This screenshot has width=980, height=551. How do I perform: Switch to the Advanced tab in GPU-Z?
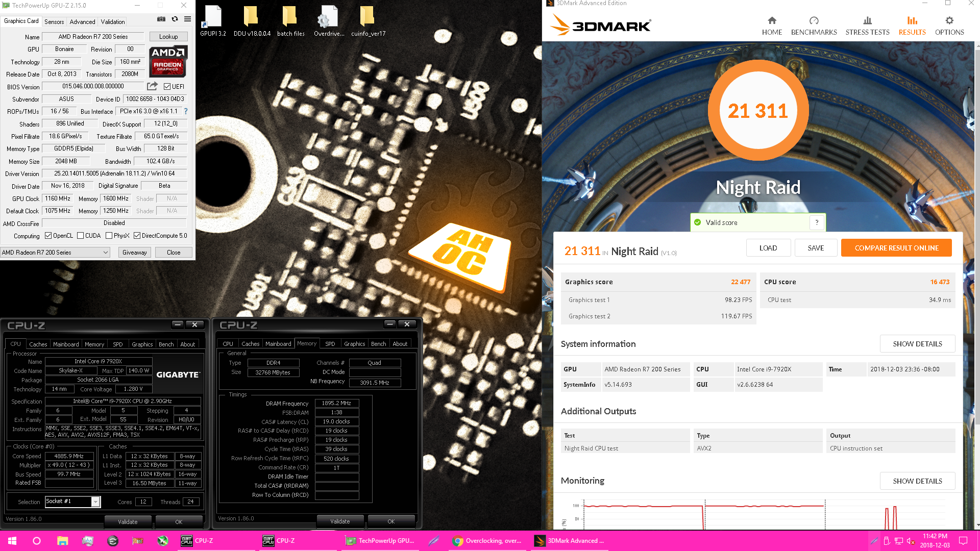[82, 22]
